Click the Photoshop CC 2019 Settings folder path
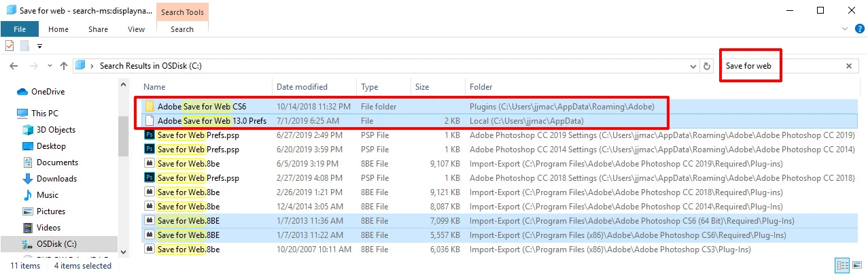The height and width of the screenshot is (274, 868). 662,135
